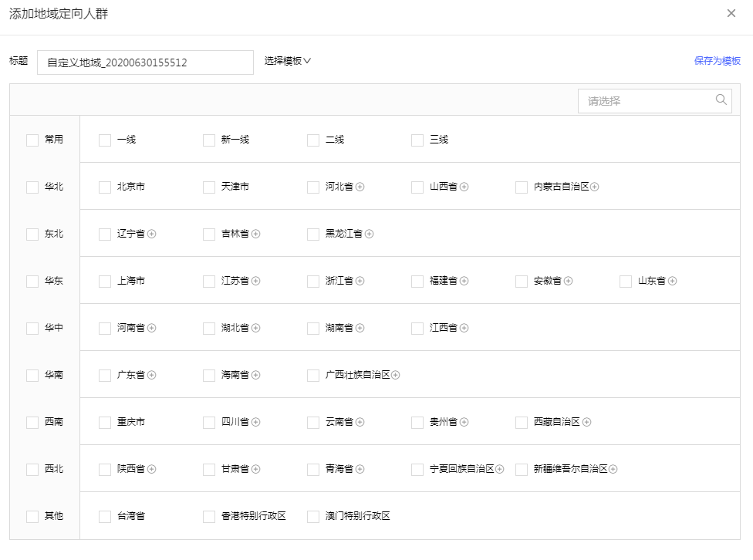Expand 新疆维吾尔自治区 plus icon
This screenshot has width=753, height=560.
[x=613, y=469]
